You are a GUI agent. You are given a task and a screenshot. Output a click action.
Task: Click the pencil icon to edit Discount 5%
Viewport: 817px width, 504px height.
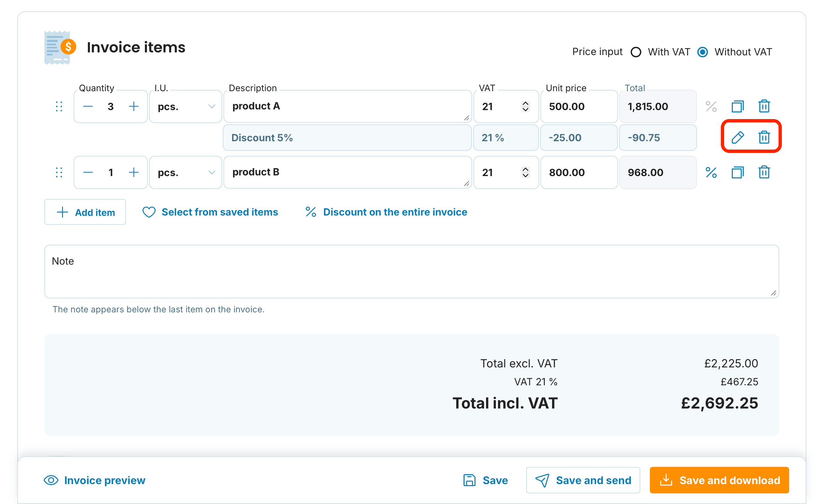click(x=737, y=137)
